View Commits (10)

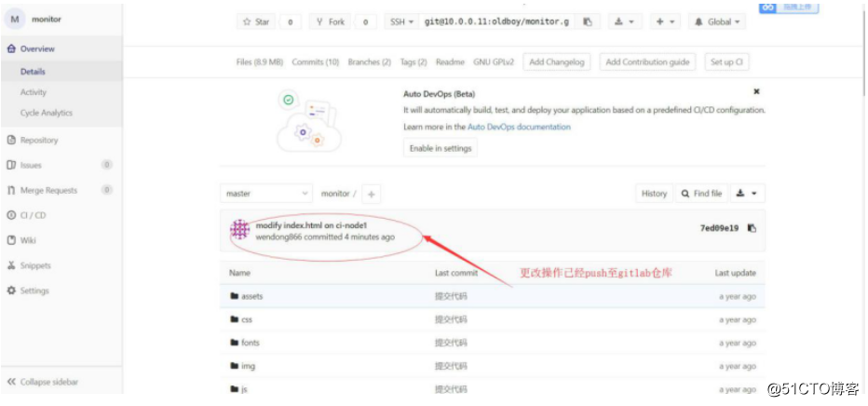(316, 62)
